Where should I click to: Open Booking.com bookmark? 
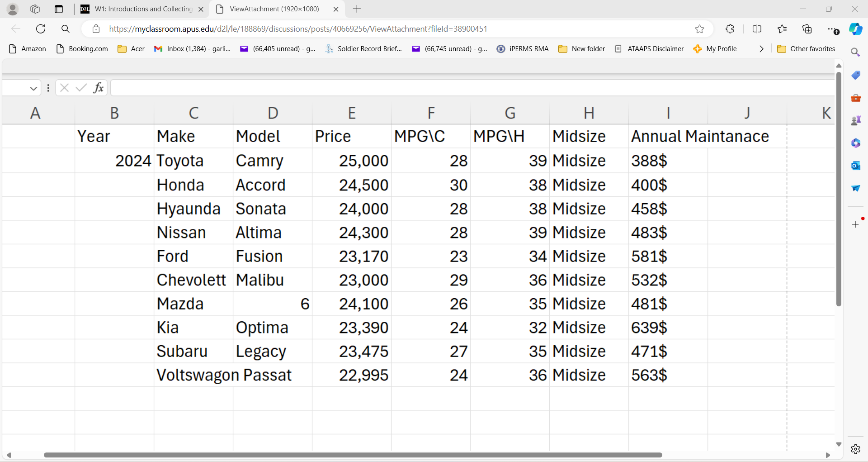[82, 49]
